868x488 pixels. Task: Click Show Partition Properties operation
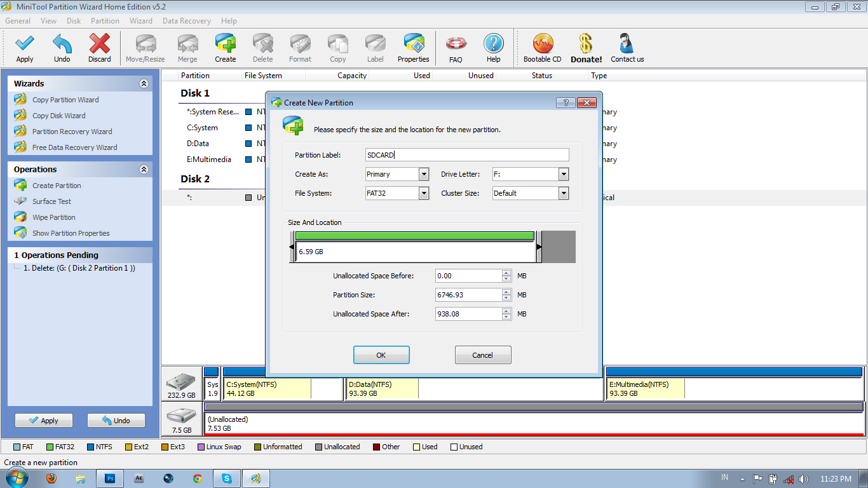(71, 233)
